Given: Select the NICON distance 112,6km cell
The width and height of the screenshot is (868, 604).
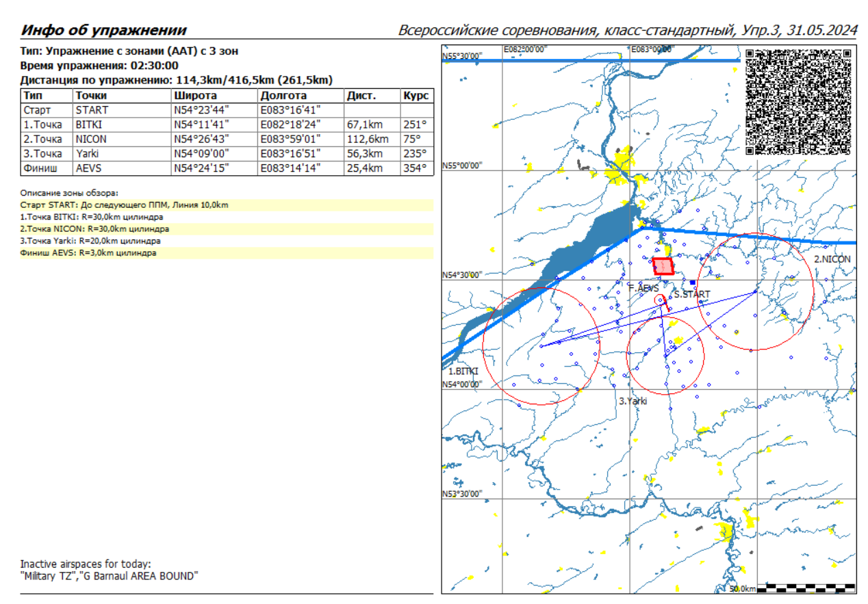Looking at the screenshot, I should click(x=368, y=139).
